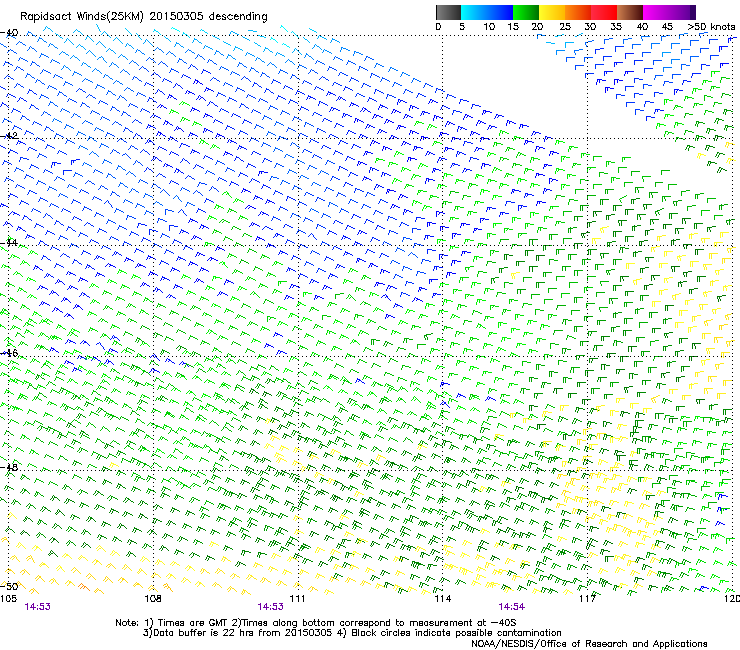
Task: Click the latitude label '-50'
Action: pyautogui.click(x=9, y=586)
